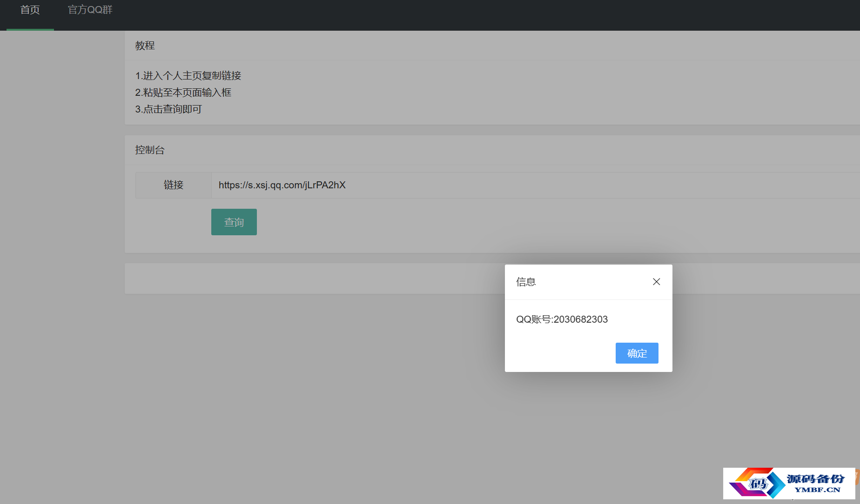
Task: Click the 链接 field label
Action: 174,185
